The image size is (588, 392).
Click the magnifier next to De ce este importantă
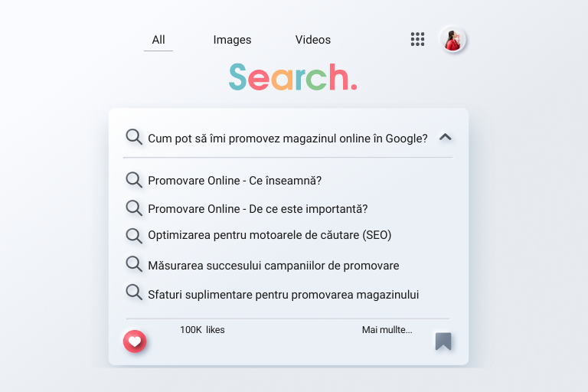[134, 207]
